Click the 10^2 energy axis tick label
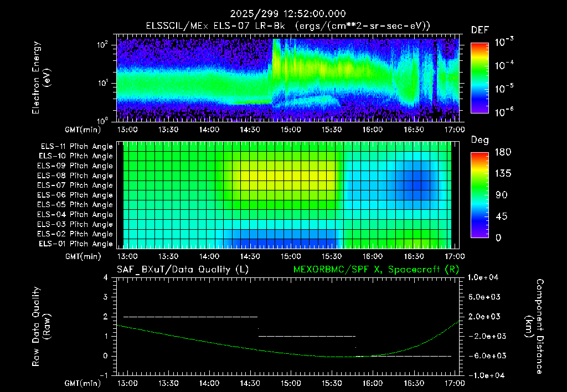 tap(102, 45)
